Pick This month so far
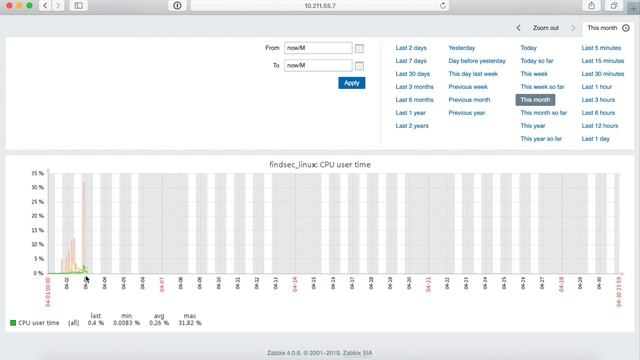This screenshot has height=360, width=640. (x=543, y=113)
